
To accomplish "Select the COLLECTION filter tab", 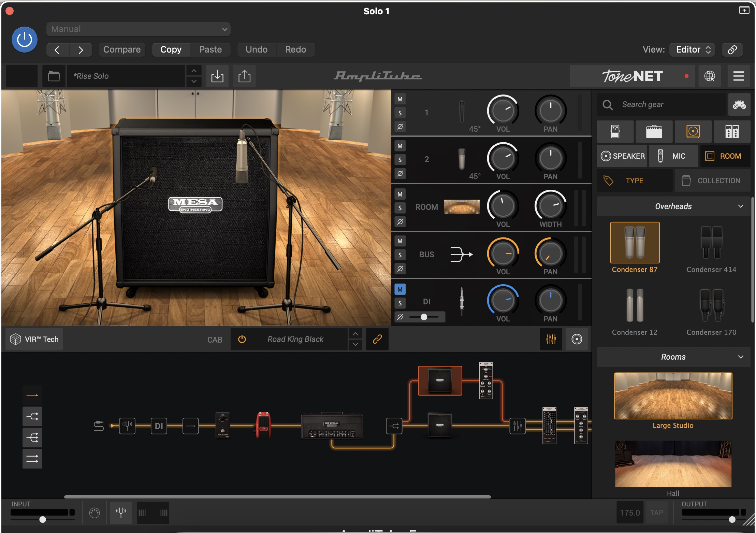I will click(712, 181).
